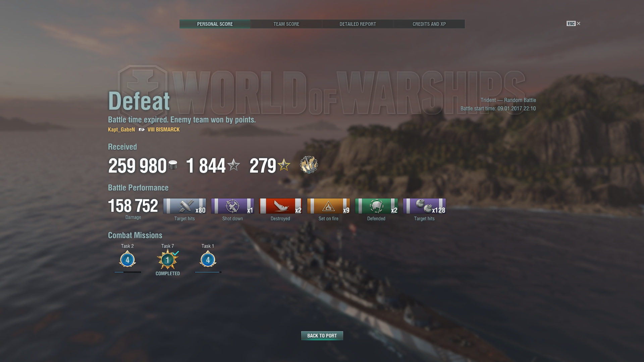The width and height of the screenshot is (644, 362).
Task: Click the Shot down aircraft ribbon
Action: (x=232, y=206)
